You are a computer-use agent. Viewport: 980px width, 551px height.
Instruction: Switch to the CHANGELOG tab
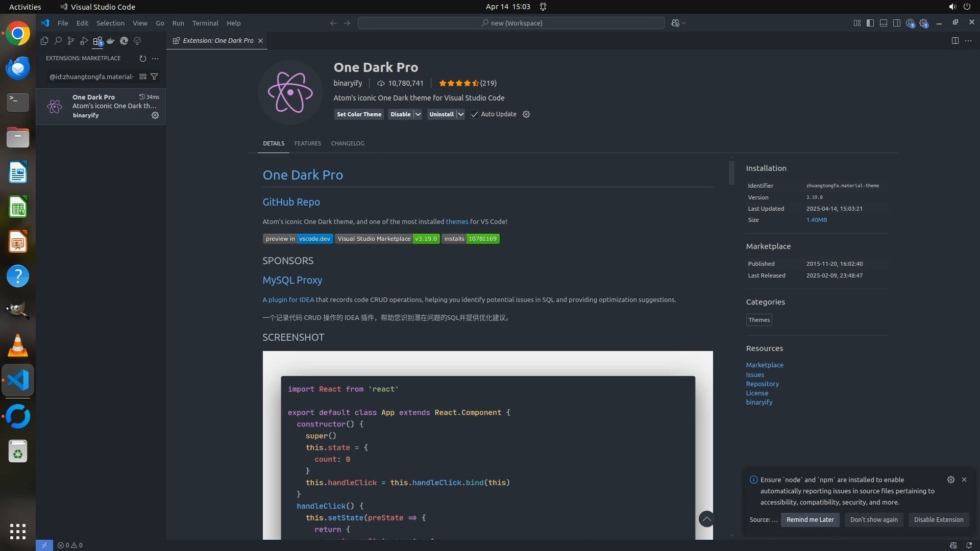pos(348,143)
